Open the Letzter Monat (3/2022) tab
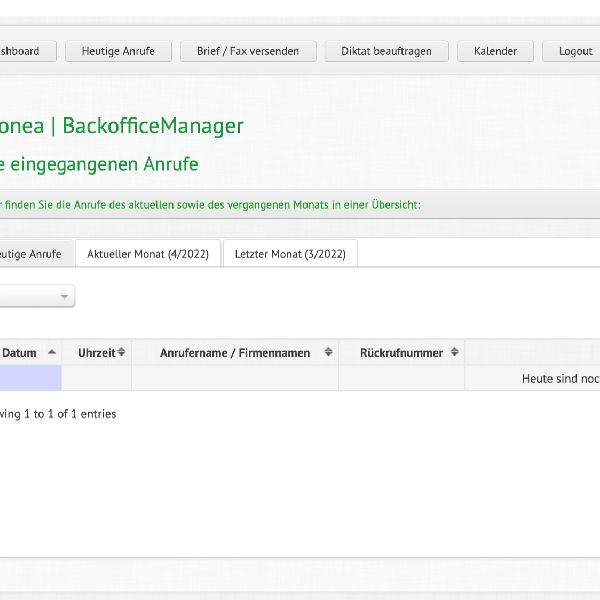This screenshot has height=600, width=600. (x=290, y=254)
